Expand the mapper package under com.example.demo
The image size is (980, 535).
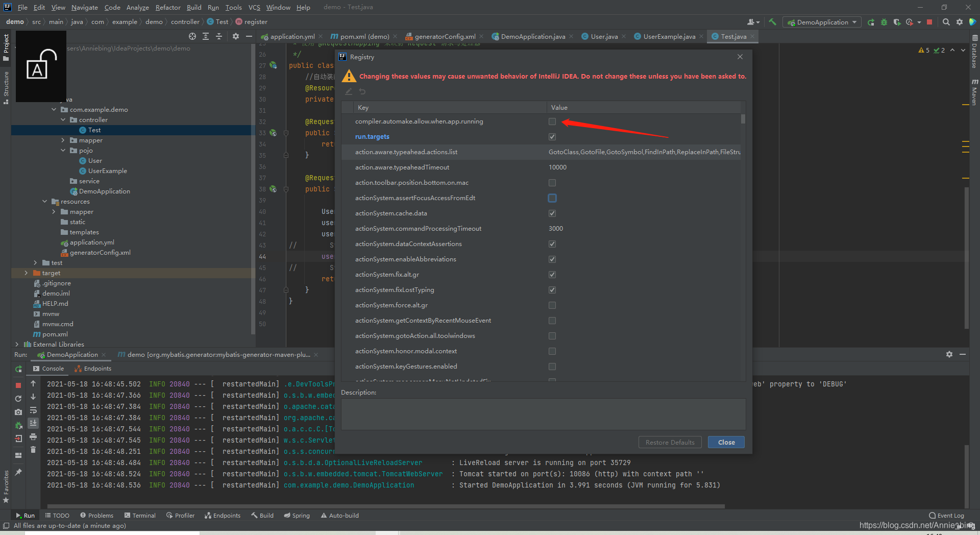coord(63,140)
